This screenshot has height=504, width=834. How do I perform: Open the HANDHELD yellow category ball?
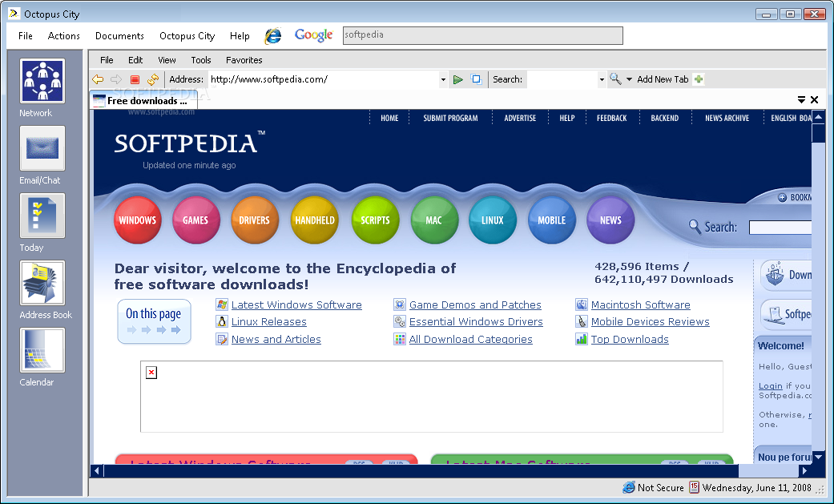314,220
